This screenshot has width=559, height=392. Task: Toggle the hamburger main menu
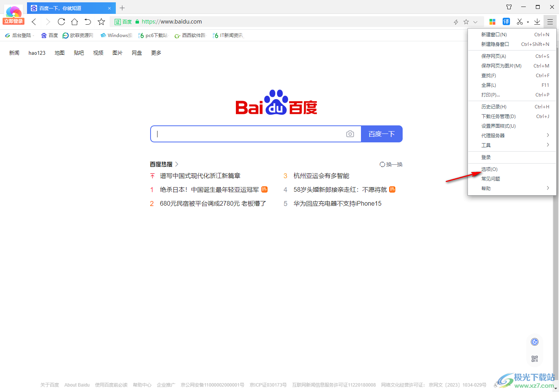(550, 22)
